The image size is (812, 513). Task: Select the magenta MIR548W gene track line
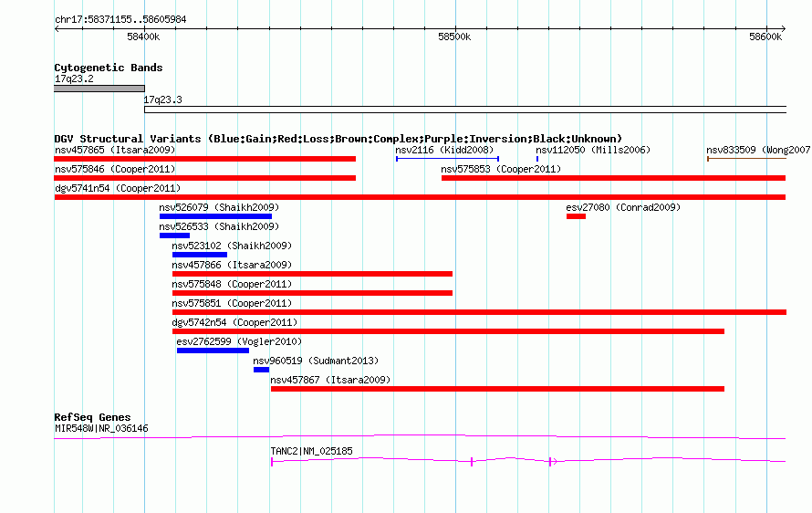(x=420, y=437)
